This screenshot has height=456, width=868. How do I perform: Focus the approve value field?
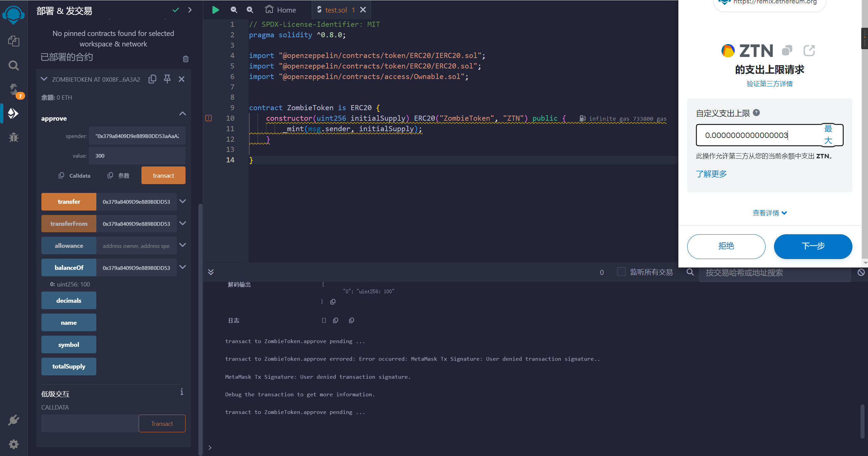(137, 156)
